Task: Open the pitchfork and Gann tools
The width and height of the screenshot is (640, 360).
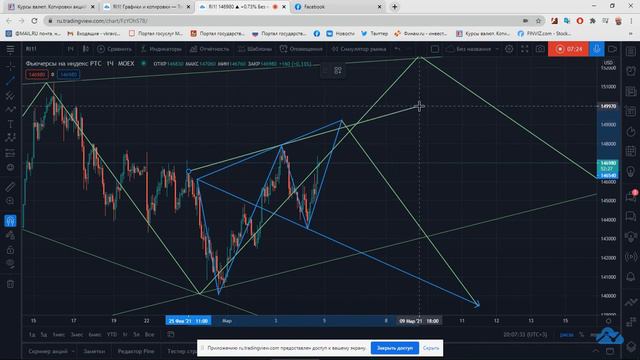Action: pos(10,96)
